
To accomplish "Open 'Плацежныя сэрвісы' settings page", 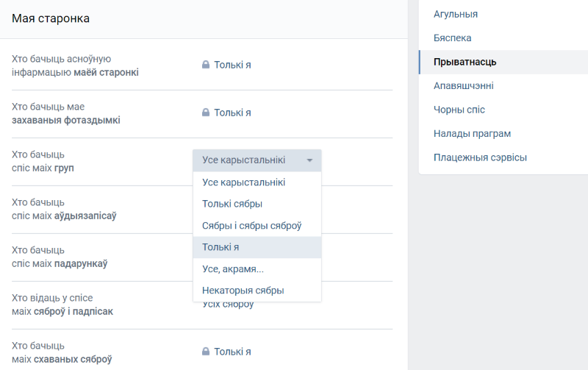I will point(480,157).
